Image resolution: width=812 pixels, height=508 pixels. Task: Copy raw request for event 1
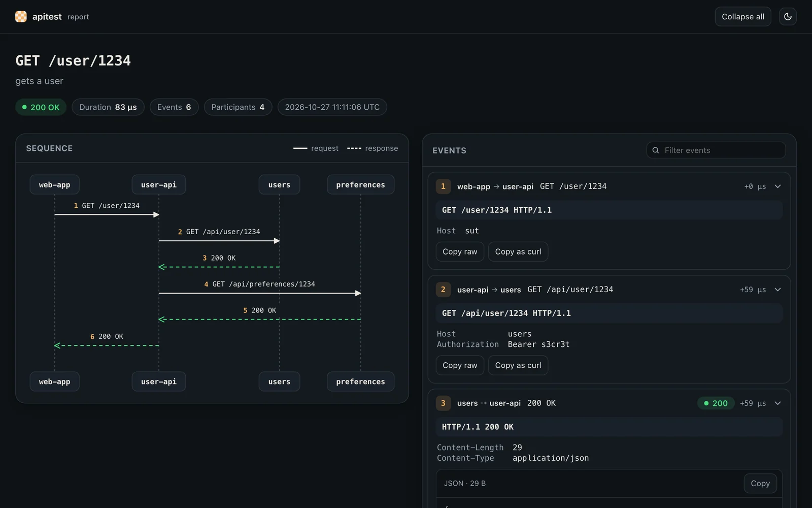[460, 251]
